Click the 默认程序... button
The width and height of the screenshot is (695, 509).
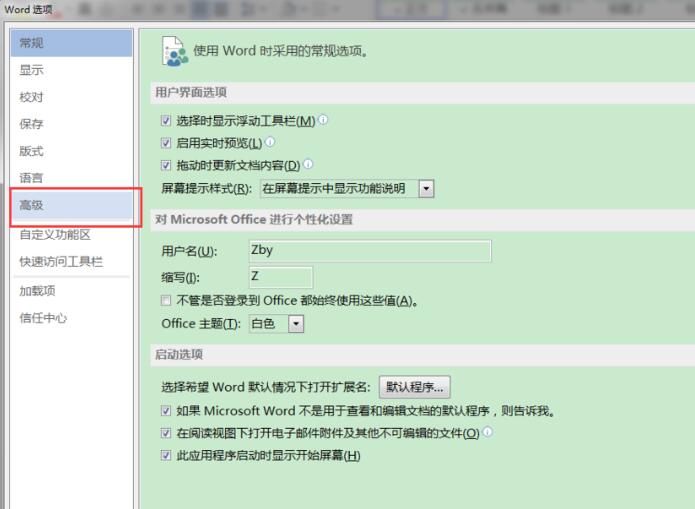[414, 387]
